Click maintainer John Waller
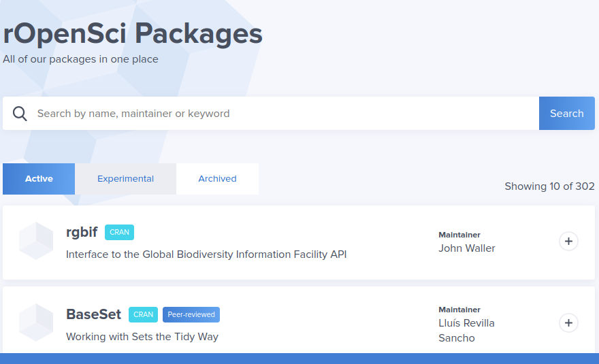This screenshot has height=364, width=599. (467, 248)
